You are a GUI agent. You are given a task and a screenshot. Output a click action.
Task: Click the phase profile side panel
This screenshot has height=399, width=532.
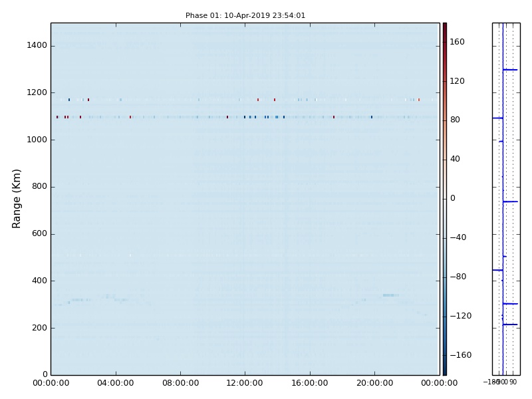(x=506, y=199)
